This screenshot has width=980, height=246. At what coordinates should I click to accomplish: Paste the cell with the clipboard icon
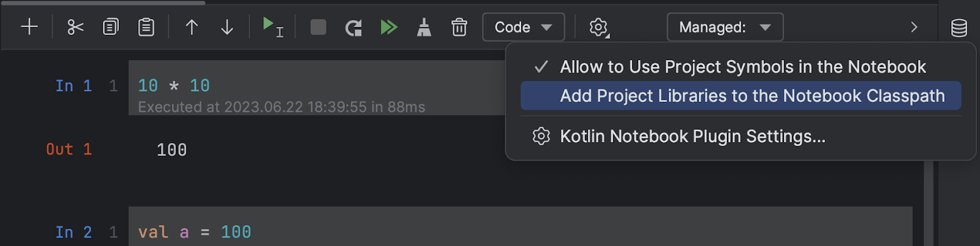(x=146, y=27)
